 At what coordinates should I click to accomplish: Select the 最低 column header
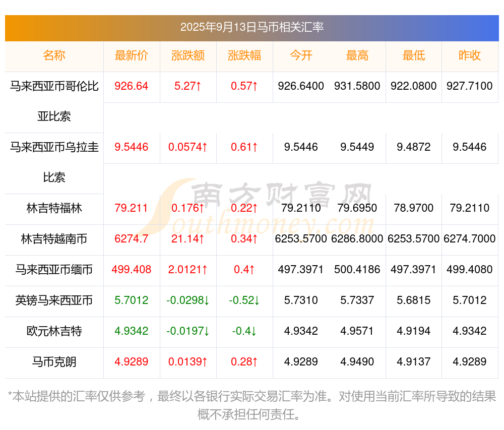coord(414,55)
